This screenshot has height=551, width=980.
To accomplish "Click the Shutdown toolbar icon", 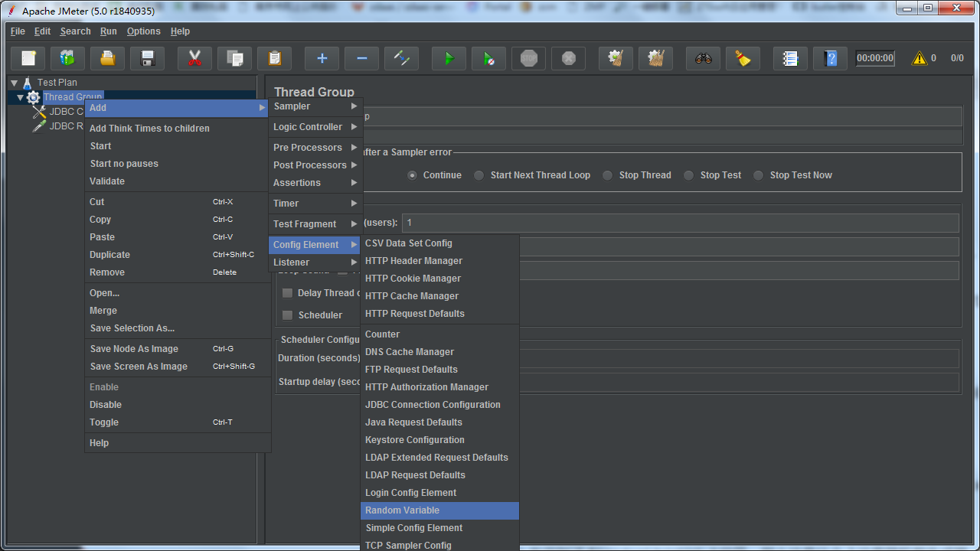I will coord(568,58).
